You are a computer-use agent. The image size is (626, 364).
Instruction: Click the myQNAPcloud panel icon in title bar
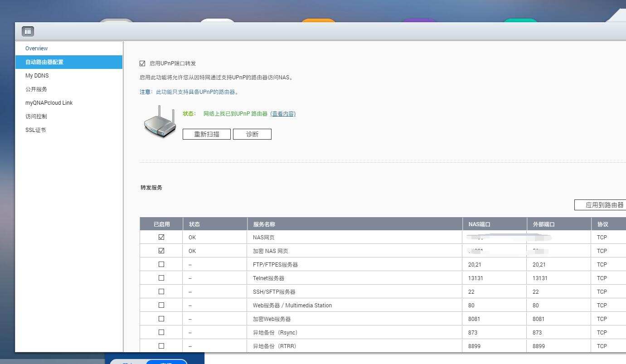click(28, 31)
